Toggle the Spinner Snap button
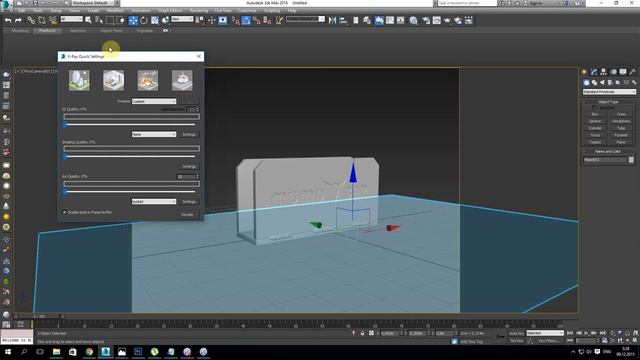 click(267, 20)
